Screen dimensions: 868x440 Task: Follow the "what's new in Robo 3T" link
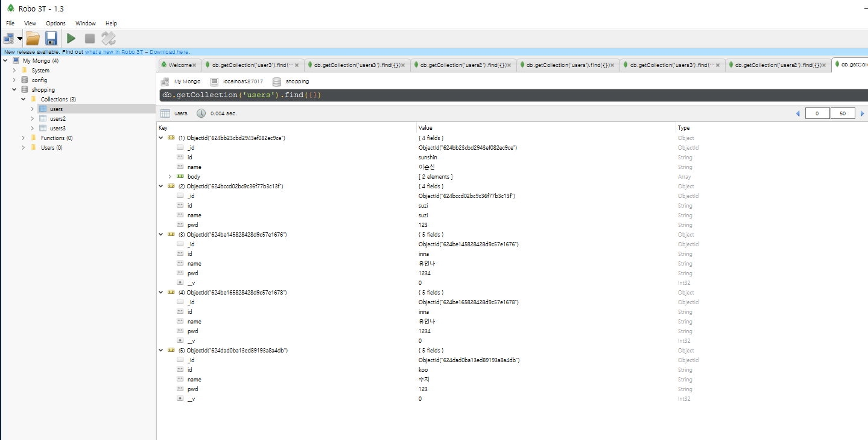pos(114,52)
